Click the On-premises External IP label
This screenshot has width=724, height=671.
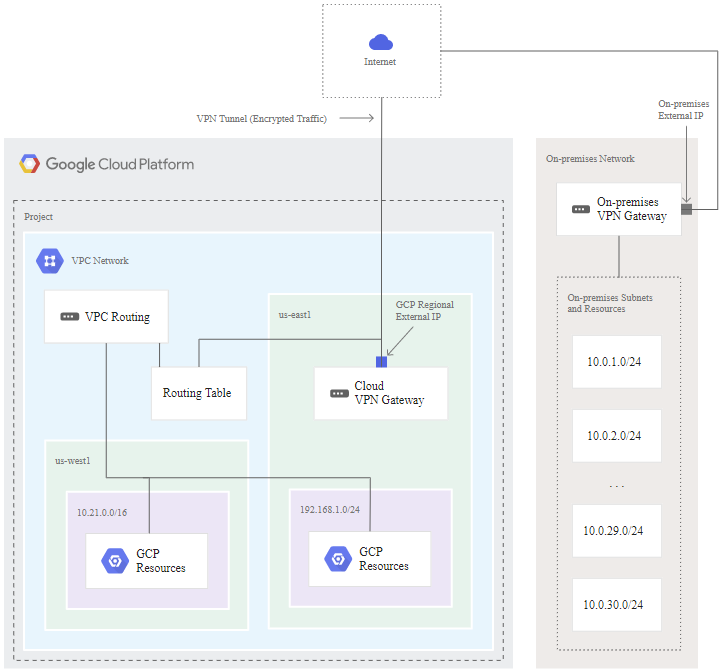pos(683,109)
